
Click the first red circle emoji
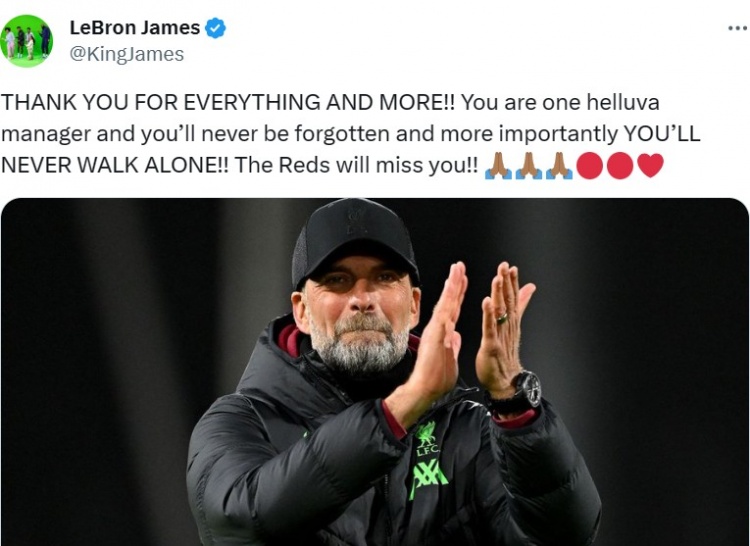[589, 166]
